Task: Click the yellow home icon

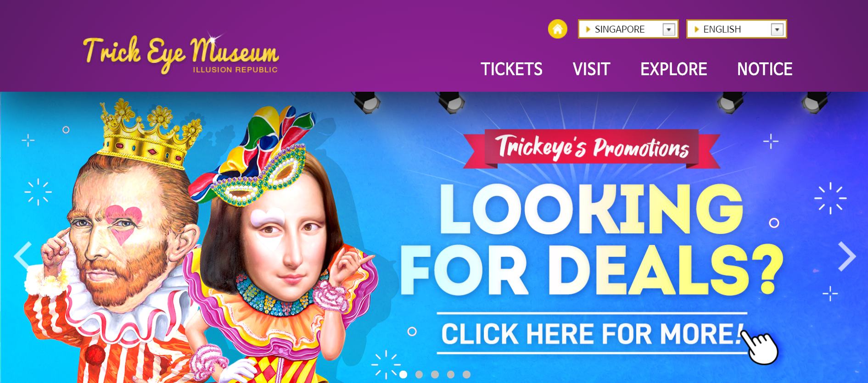Action: (x=557, y=29)
